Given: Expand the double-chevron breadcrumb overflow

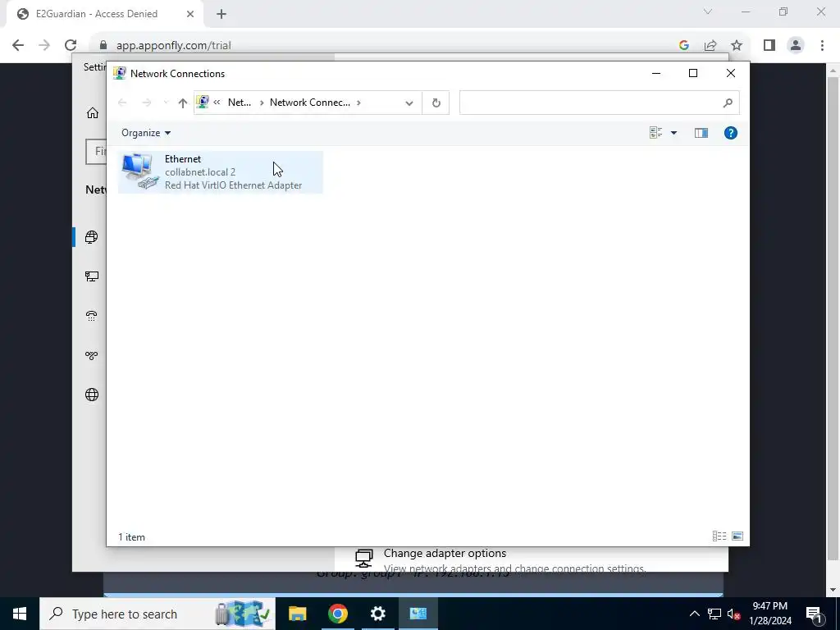Looking at the screenshot, I should point(217,103).
